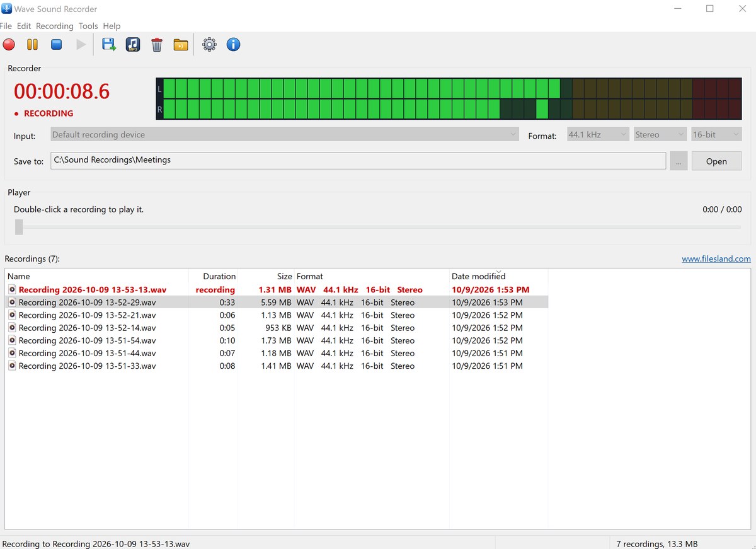Select Recording 2026-10-09 13-51-54.wav row name
756x549 pixels.
[x=88, y=340]
